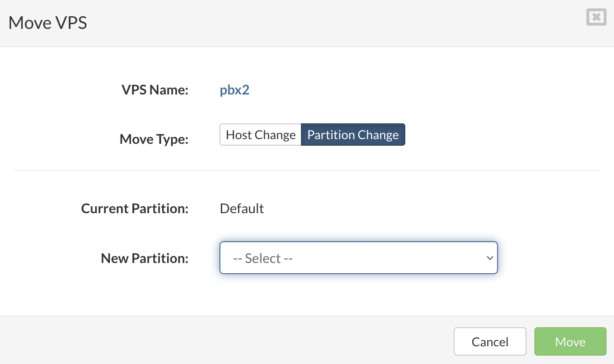This screenshot has width=614, height=364.
Task: Click the chevron arrow on partition select
Action: [x=489, y=258]
